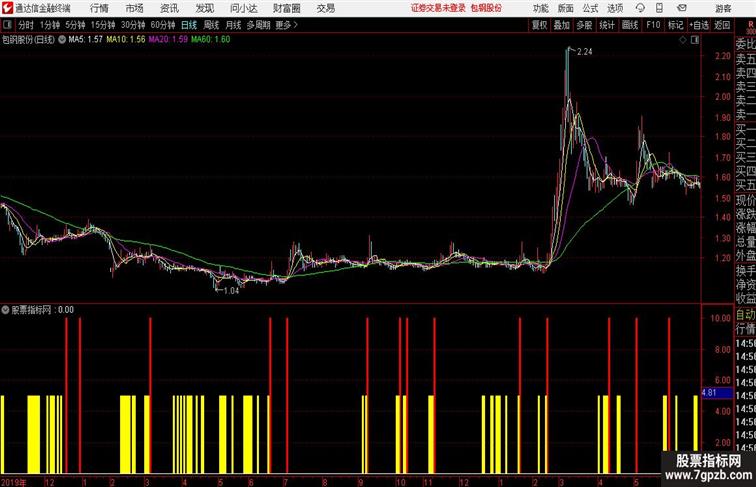Image resolution: width=756 pixels, height=487 pixels.
Task: Toggle the left panel icon beside 分时
Action: click(x=7, y=25)
